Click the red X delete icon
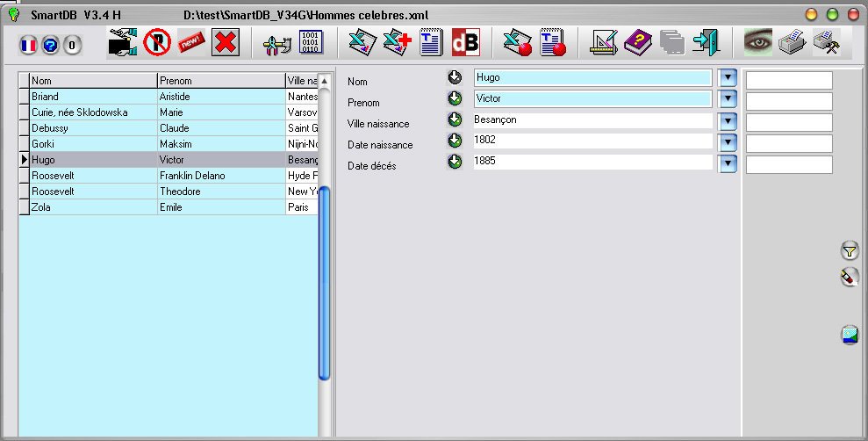Image resolution: width=868 pixels, height=441 pixels. 226,42
